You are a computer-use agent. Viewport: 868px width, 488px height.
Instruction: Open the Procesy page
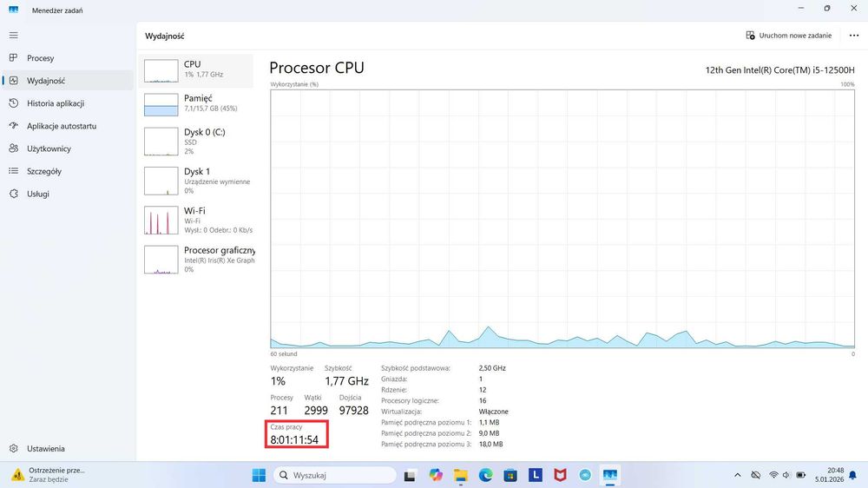[x=68, y=58]
